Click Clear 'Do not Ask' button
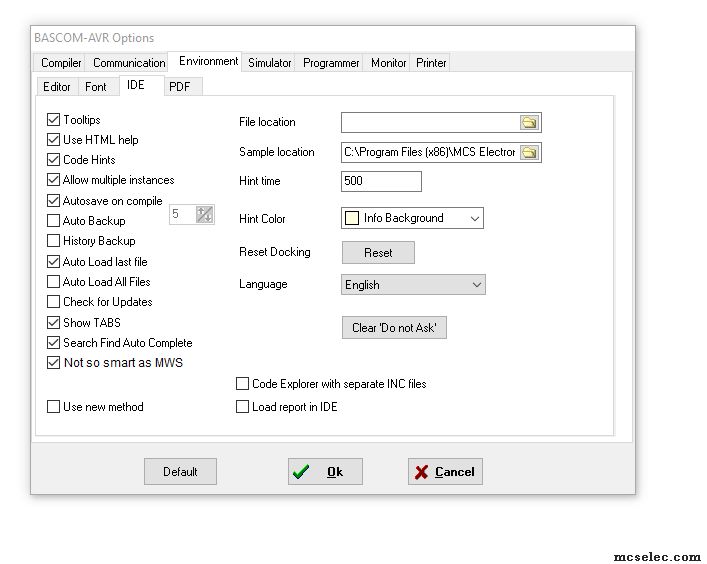Image resolution: width=707 pixels, height=564 pixels. click(x=394, y=328)
